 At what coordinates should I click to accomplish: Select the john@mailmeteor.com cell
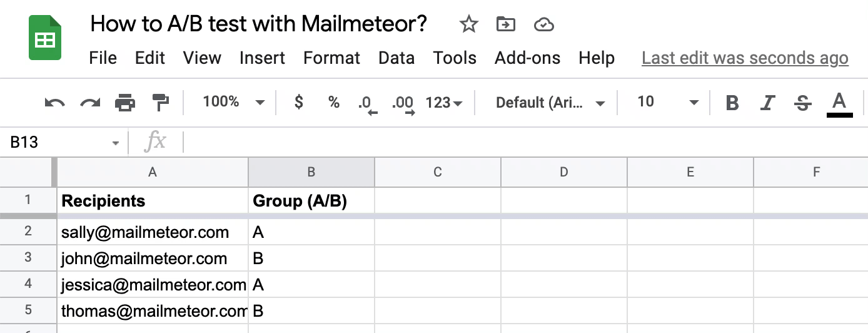153,259
